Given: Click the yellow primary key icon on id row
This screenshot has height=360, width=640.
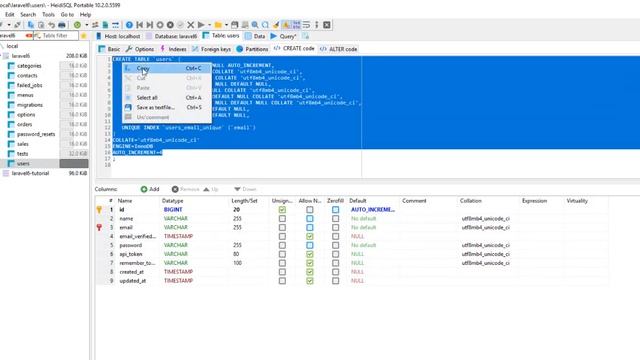Looking at the screenshot, I should [x=99, y=210].
